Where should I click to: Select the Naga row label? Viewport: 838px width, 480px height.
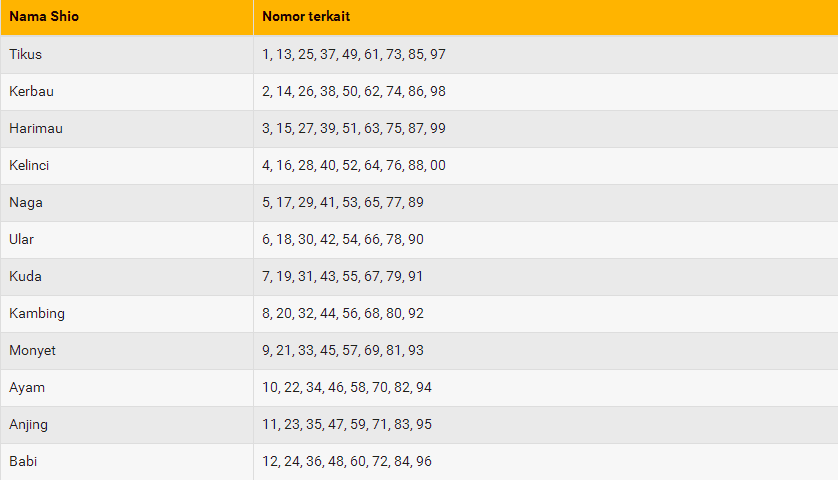coord(26,203)
